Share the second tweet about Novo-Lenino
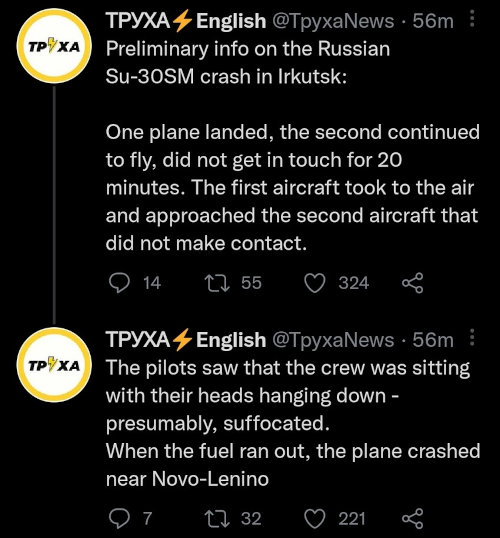 (412, 518)
